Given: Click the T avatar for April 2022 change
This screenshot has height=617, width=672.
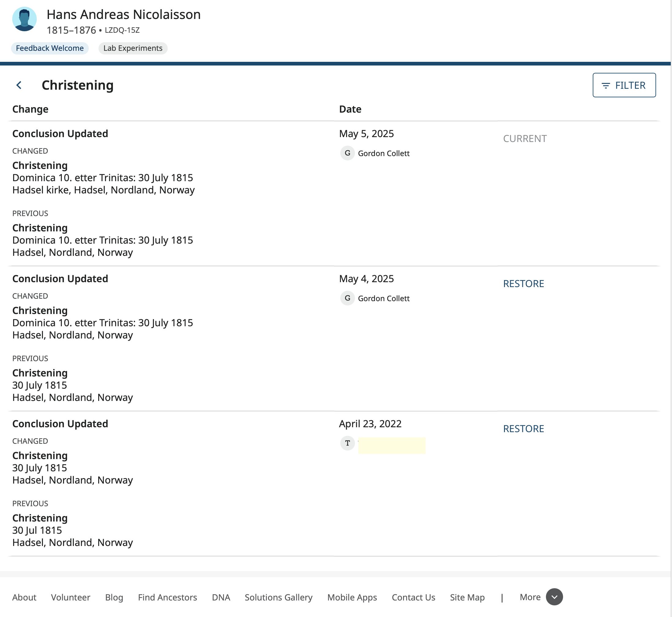Looking at the screenshot, I should coord(347,443).
